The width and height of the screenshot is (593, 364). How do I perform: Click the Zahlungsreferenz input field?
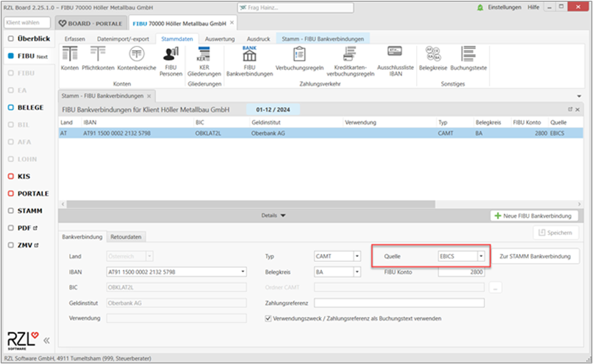[399, 303]
